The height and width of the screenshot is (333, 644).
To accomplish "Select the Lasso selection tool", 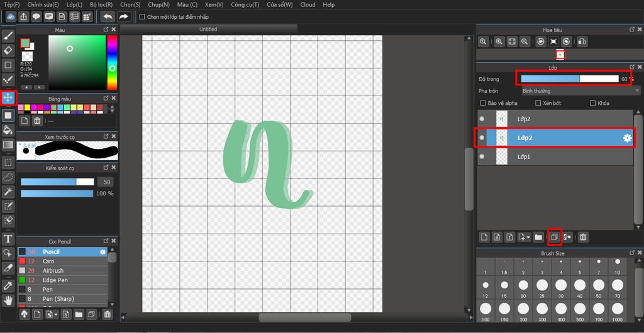I will (x=8, y=177).
